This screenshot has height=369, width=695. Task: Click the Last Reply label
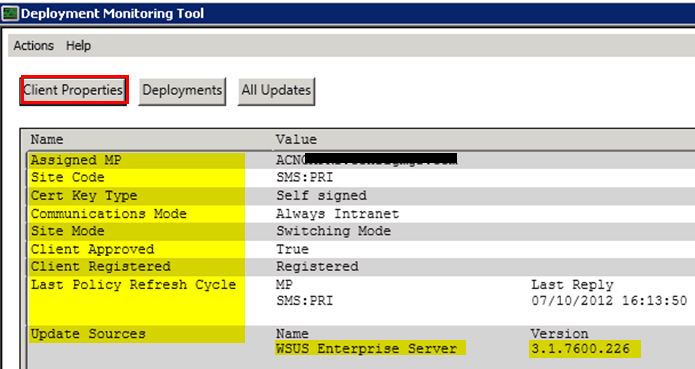(572, 284)
